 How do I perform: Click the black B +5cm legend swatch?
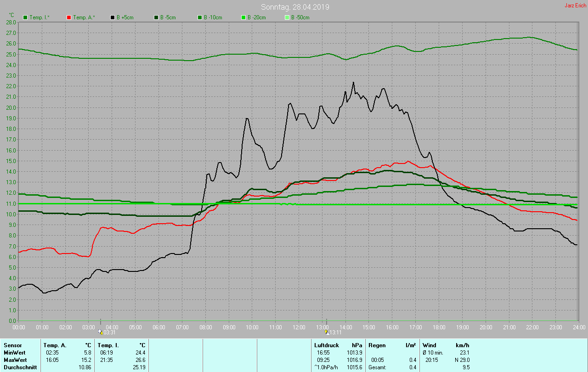click(113, 17)
